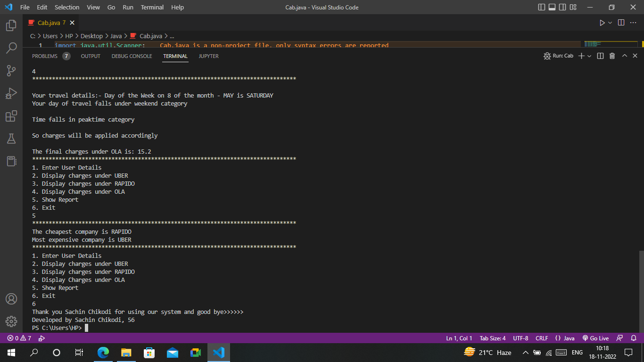Open the Testing flask view
The image size is (644, 362).
click(11, 139)
